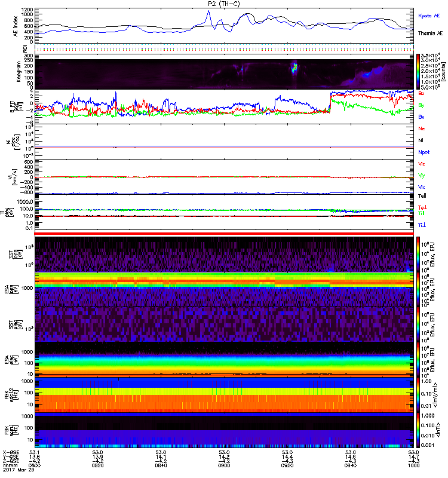Screen dimensions: 448x478
Task: Click the '0940' time tick label
Action: [x=351, y=465]
